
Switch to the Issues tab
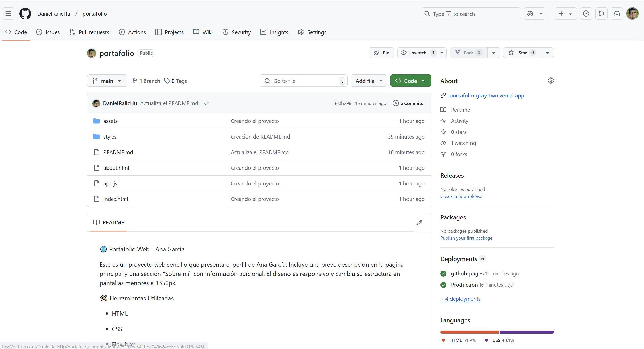click(x=48, y=32)
